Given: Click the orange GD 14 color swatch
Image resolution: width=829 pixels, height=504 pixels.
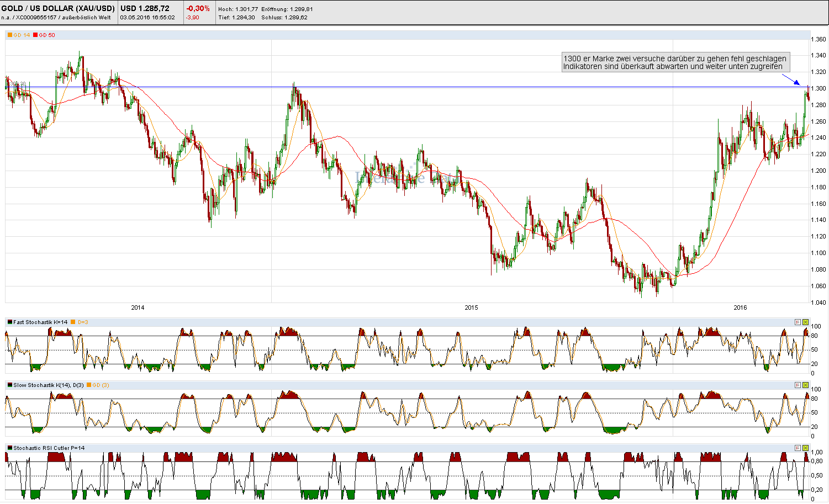Looking at the screenshot, I should [9, 35].
